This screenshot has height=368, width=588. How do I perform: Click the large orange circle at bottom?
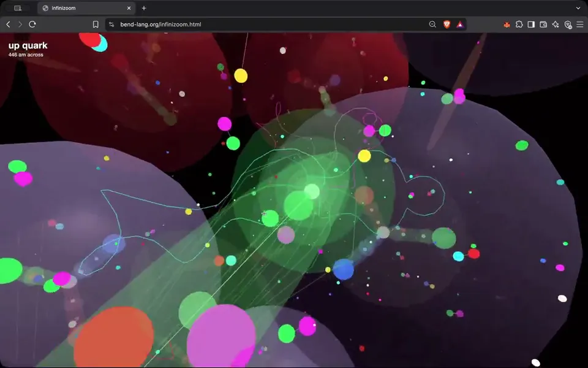click(x=114, y=337)
